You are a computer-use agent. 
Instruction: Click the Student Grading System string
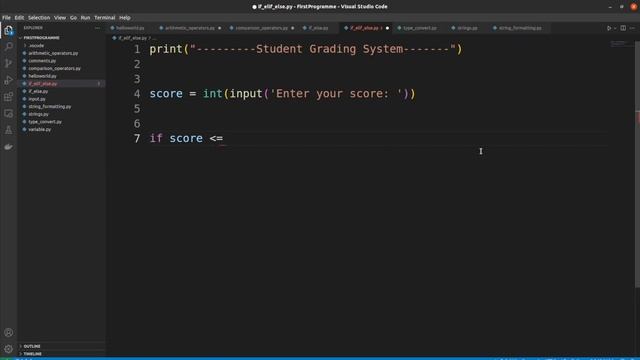(323, 49)
